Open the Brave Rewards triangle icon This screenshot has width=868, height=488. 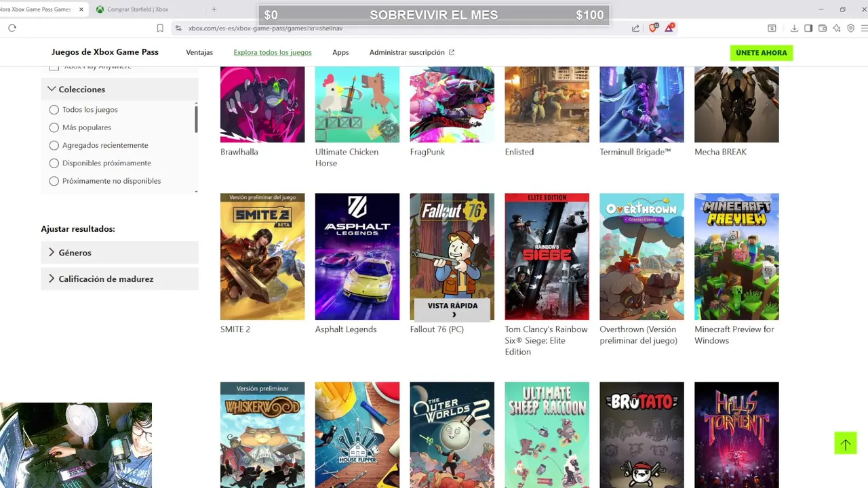(669, 28)
